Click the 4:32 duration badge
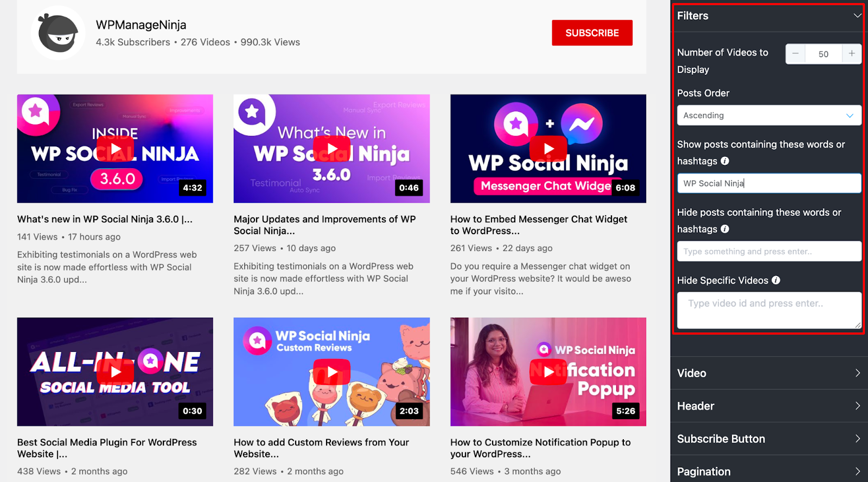Screen dimensions: 868x482 coord(193,188)
